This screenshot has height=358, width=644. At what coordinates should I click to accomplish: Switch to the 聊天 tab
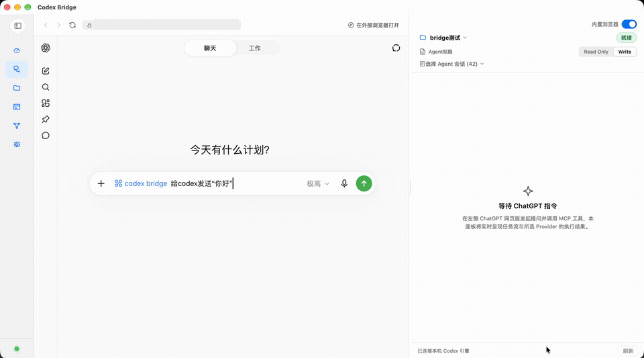pyautogui.click(x=210, y=48)
